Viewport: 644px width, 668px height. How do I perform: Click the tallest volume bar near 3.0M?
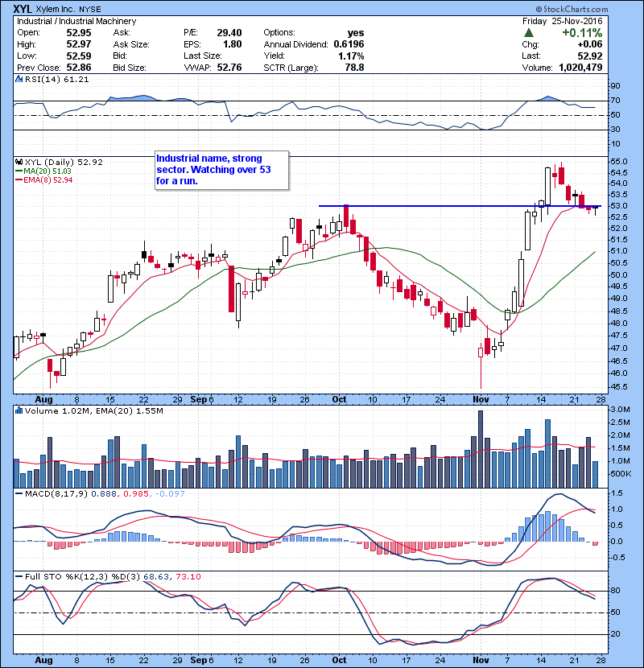click(481, 449)
